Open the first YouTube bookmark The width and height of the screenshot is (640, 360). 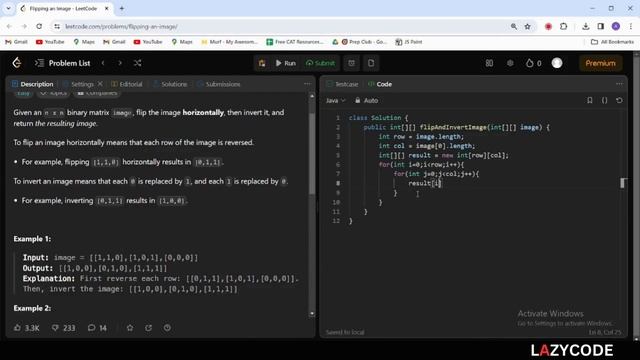pos(50,42)
